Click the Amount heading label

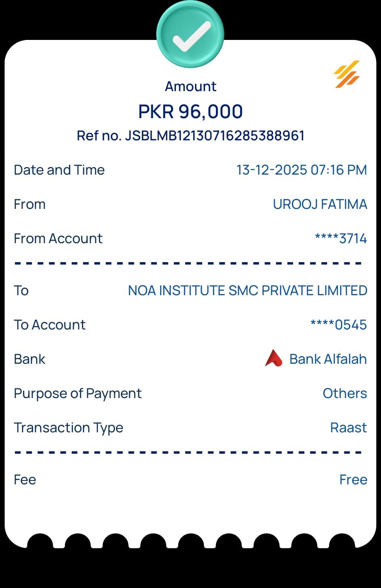point(190,86)
